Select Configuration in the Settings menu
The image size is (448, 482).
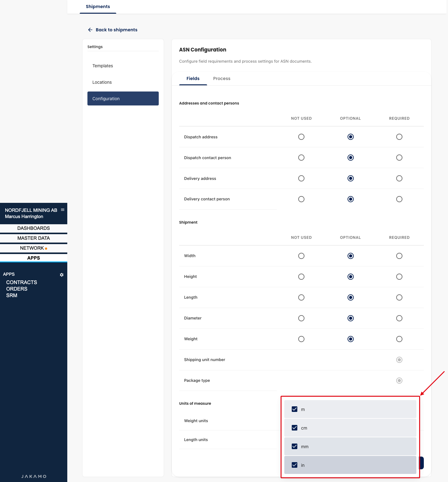[123, 99]
